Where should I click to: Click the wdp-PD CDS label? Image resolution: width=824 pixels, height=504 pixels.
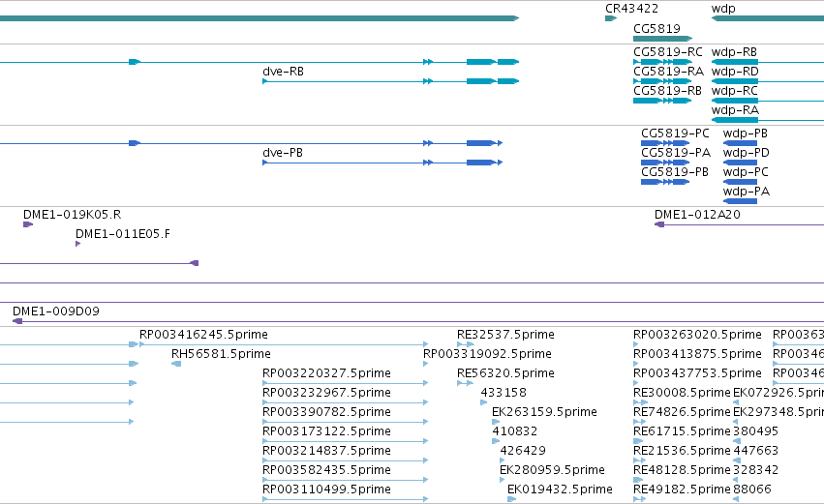point(747,153)
